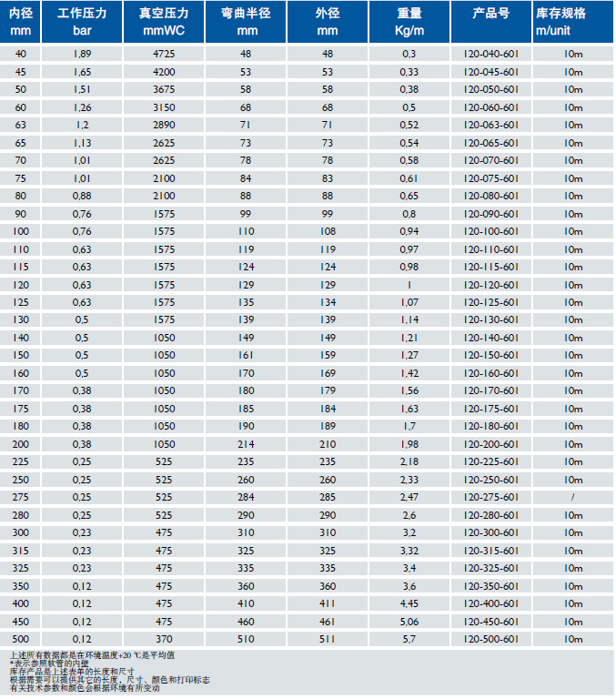
Task: Select the vacuum pressure value 370
Action: pyautogui.click(x=164, y=639)
